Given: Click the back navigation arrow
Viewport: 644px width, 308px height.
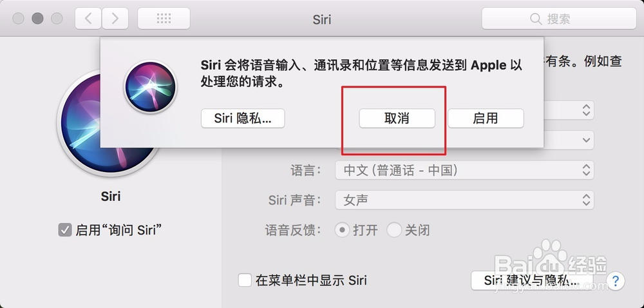Looking at the screenshot, I should pyautogui.click(x=88, y=19).
